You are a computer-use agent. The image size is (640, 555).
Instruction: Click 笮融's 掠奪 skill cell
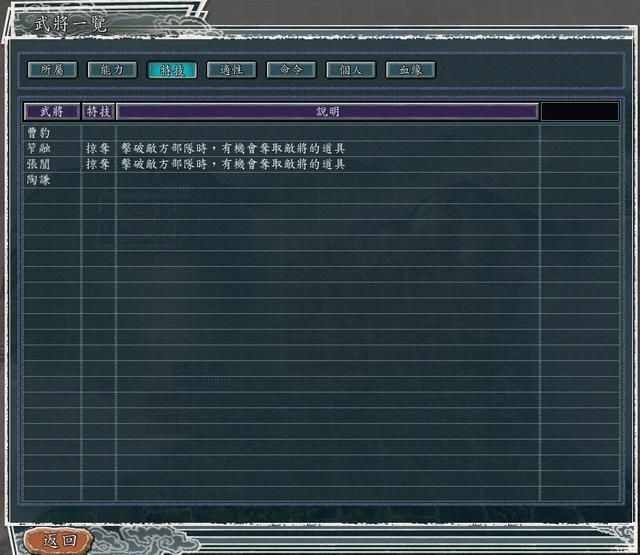98,148
